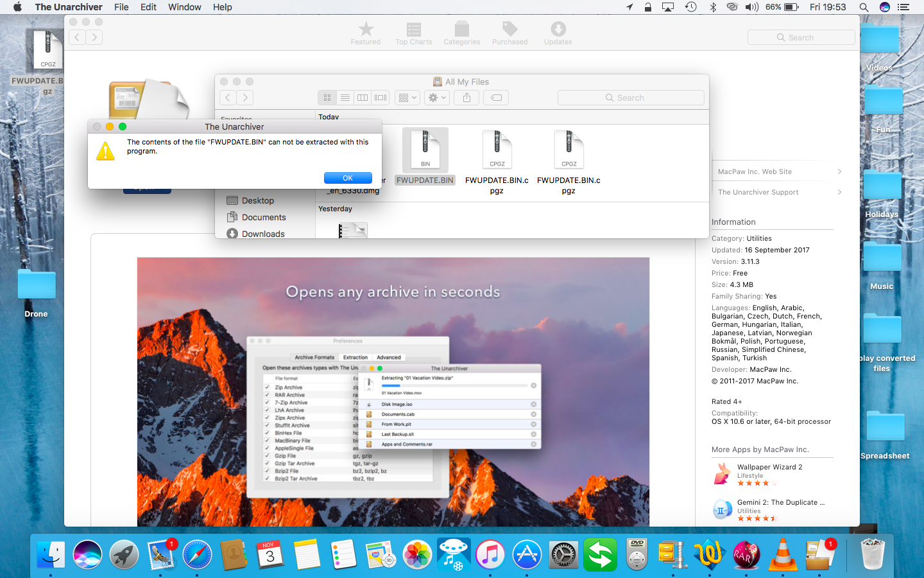Open the Bluetooth menu bar icon
The height and width of the screenshot is (578, 924).
coord(712,7)
